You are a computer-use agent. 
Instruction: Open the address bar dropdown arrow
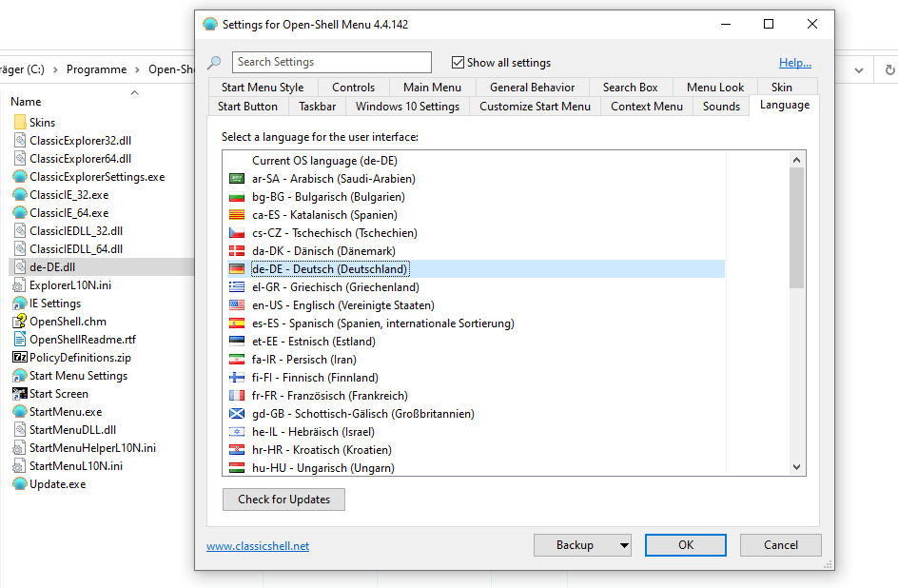click(x=858, y=69)
